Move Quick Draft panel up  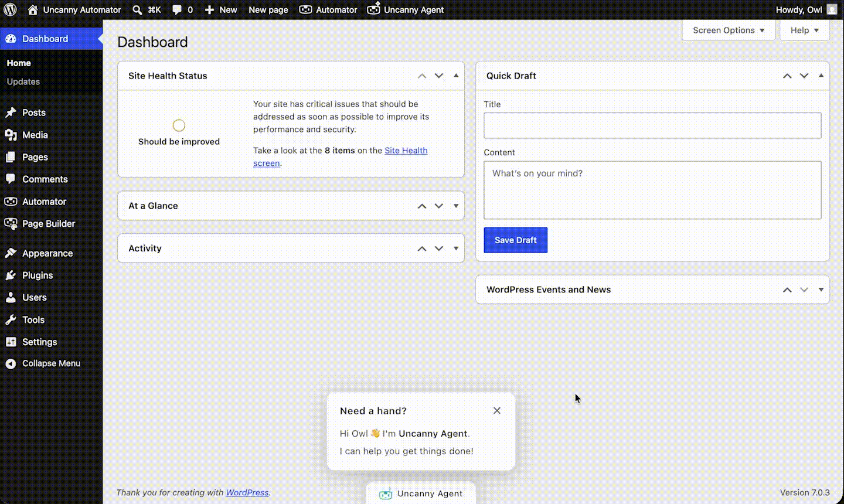[x=787, y=76]
